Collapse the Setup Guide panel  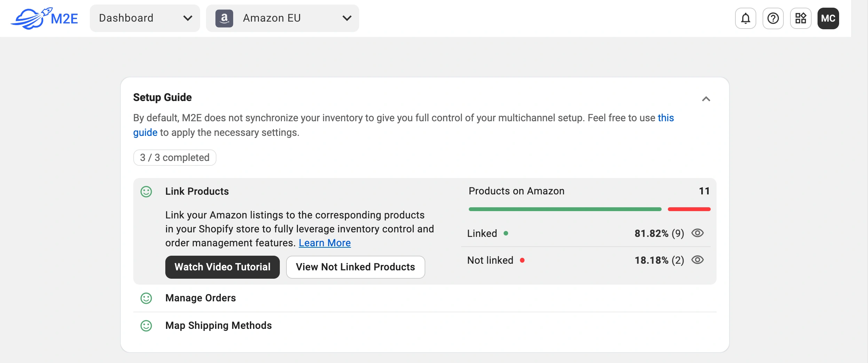(706, 99)
